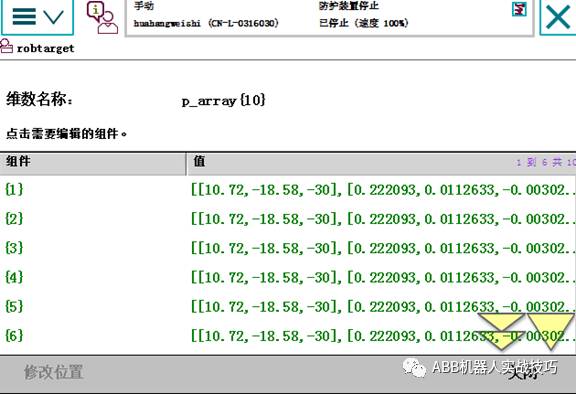Close the robtarget view with X

click(x=558, y=17)
